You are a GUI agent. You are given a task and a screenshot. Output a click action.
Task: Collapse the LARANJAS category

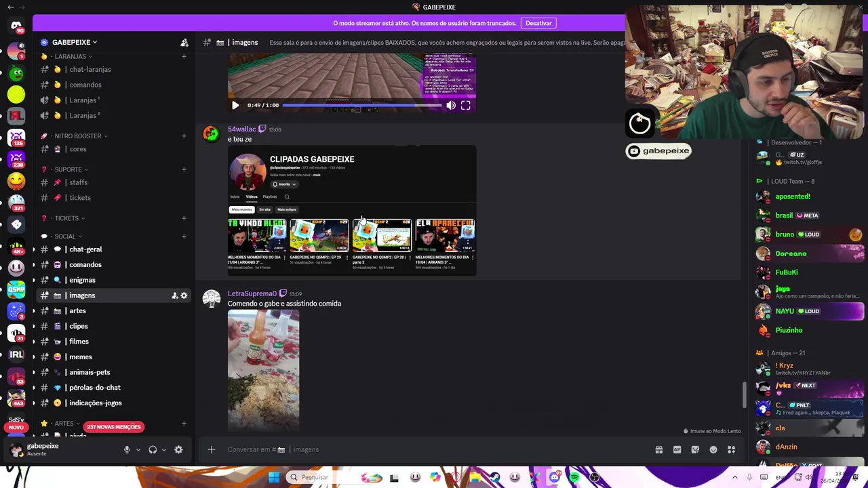point(73,56)
